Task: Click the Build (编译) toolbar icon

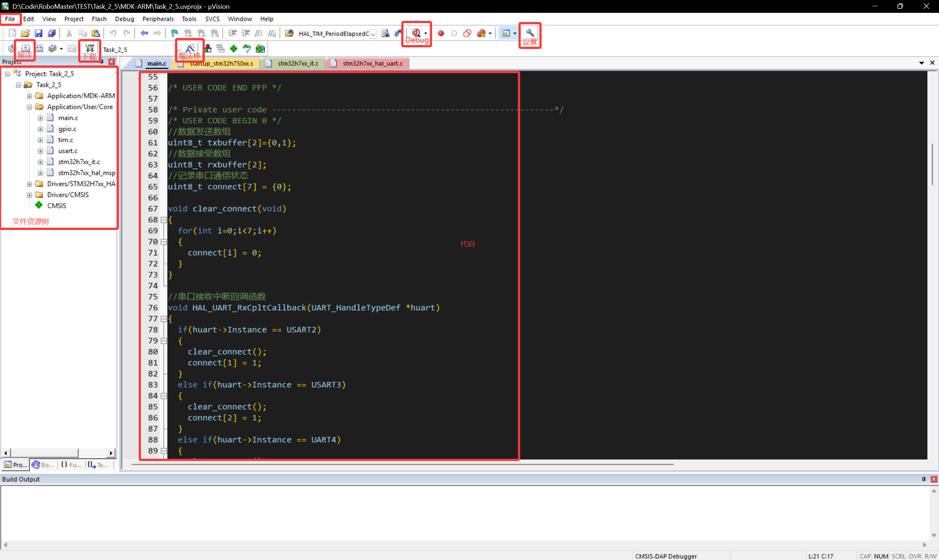Action: point(25,48)
